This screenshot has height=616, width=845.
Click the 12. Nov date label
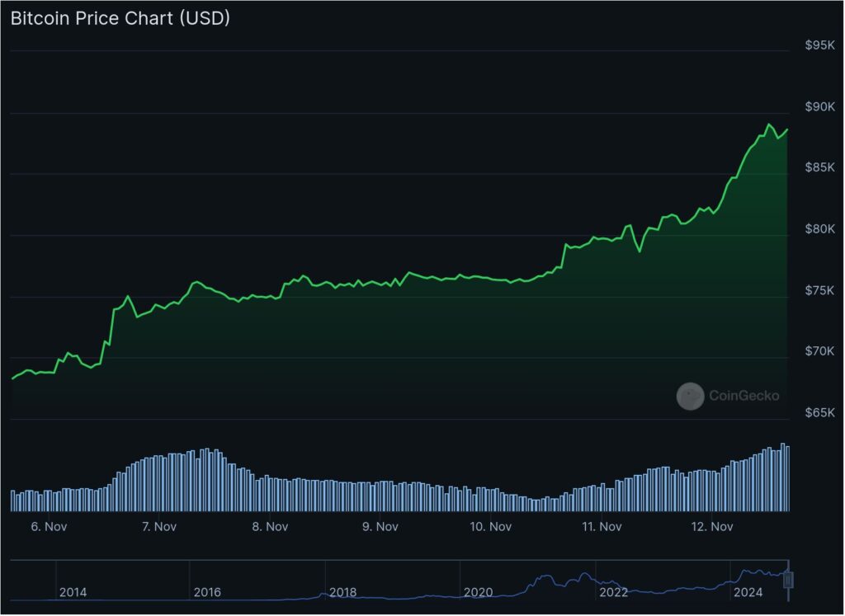(x=711, y=526)
